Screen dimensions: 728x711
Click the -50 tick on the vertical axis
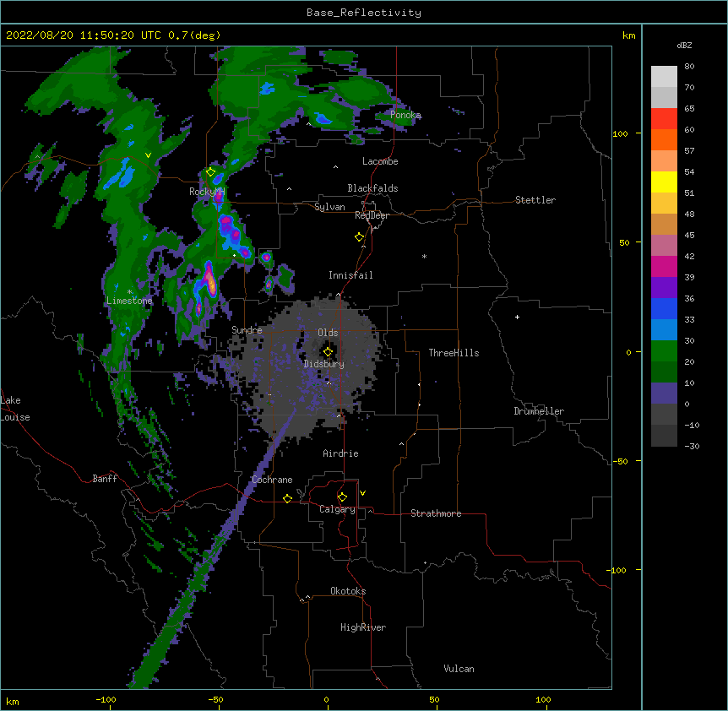pyautogui.click(x=620, y=461)
